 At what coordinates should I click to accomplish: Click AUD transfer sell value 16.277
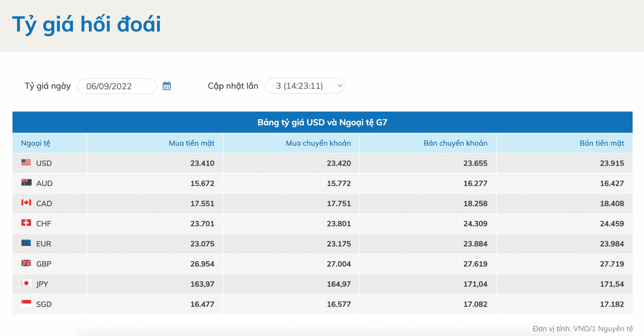pos(475,183)
